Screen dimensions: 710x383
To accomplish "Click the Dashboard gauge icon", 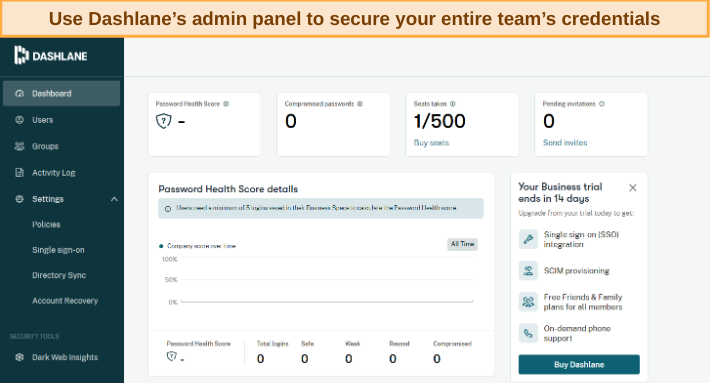I will 19,93.
